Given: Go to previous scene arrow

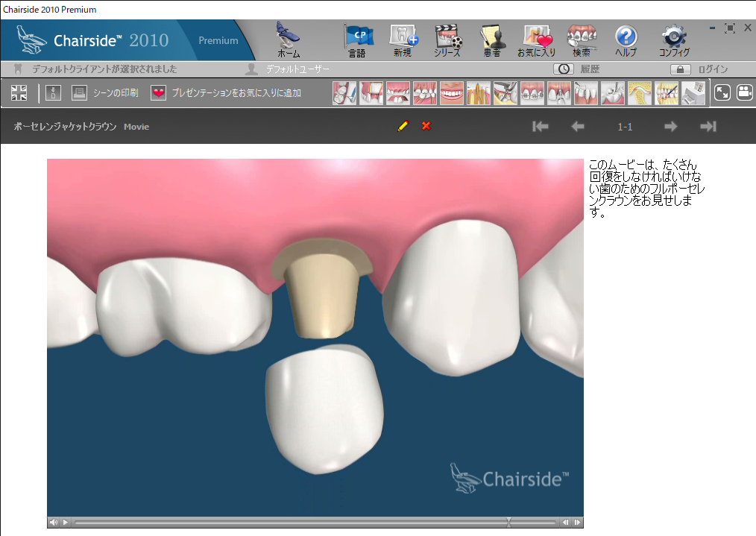Looking at the screenshot, I should point(578,126).
